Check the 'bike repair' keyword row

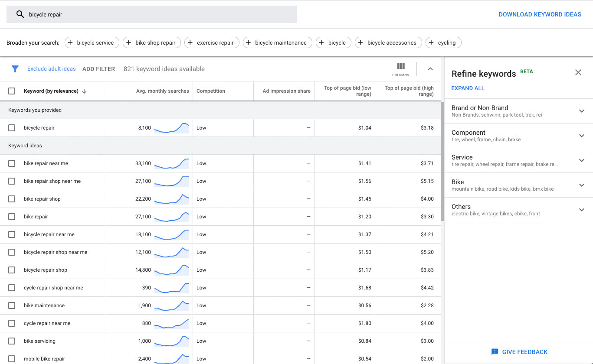12,217
